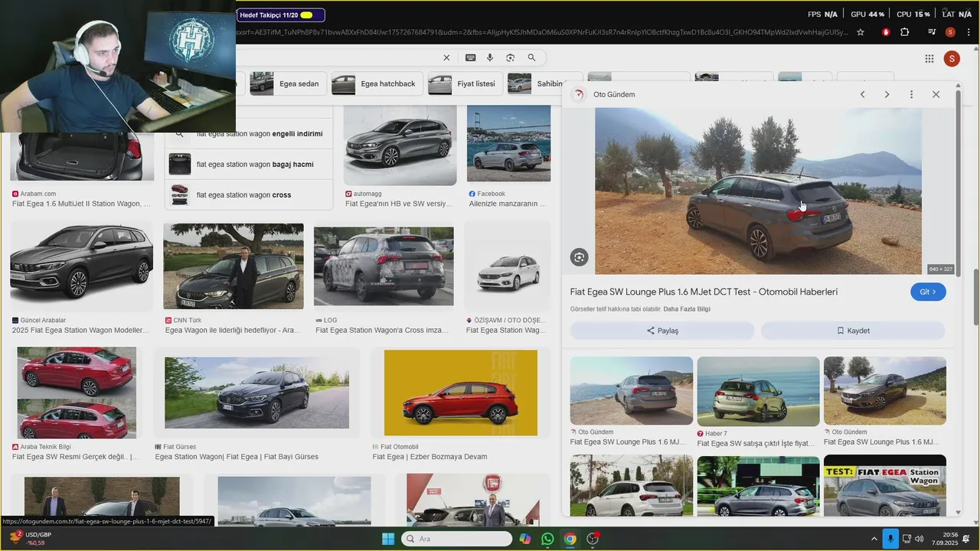Screen dimensions: 980x551
Task: Choose suggestion 'fiat egea station wagon cross'
Action: coord(249,195)
